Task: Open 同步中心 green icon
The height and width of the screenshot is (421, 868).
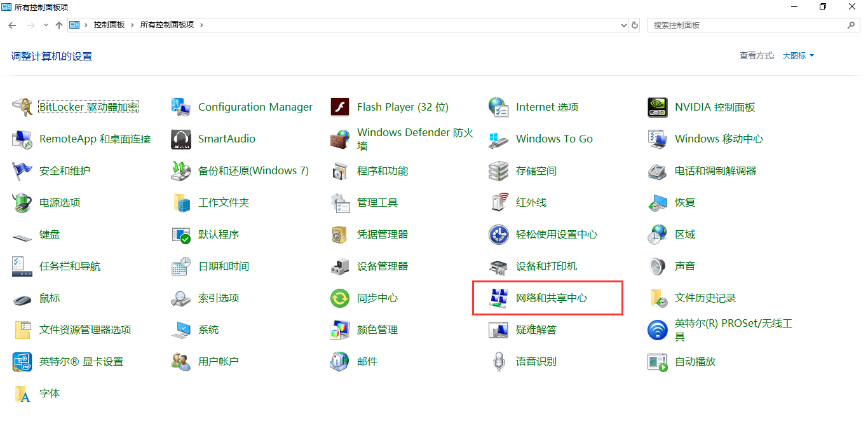Action: 340,298
